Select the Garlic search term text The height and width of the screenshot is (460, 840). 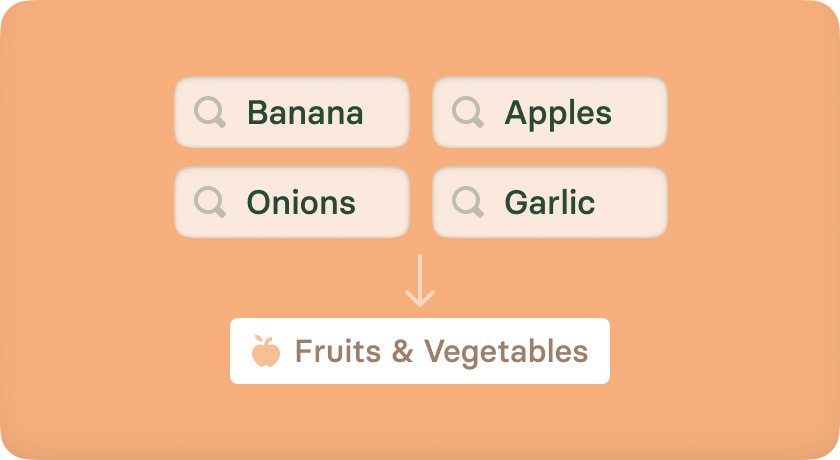click(550, 202)
